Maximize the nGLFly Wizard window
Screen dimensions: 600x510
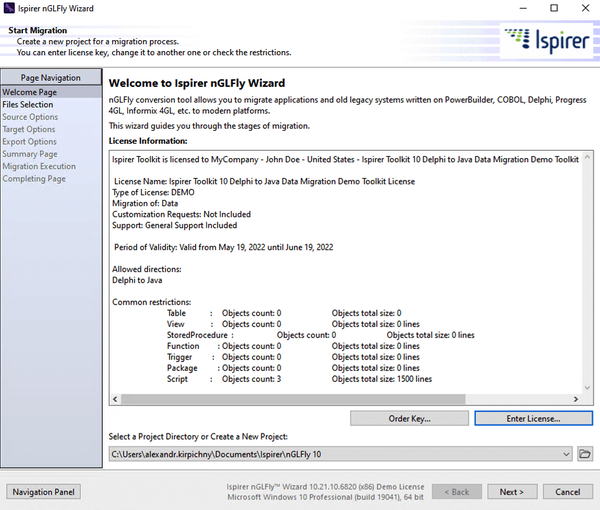[x=554, y=8]
